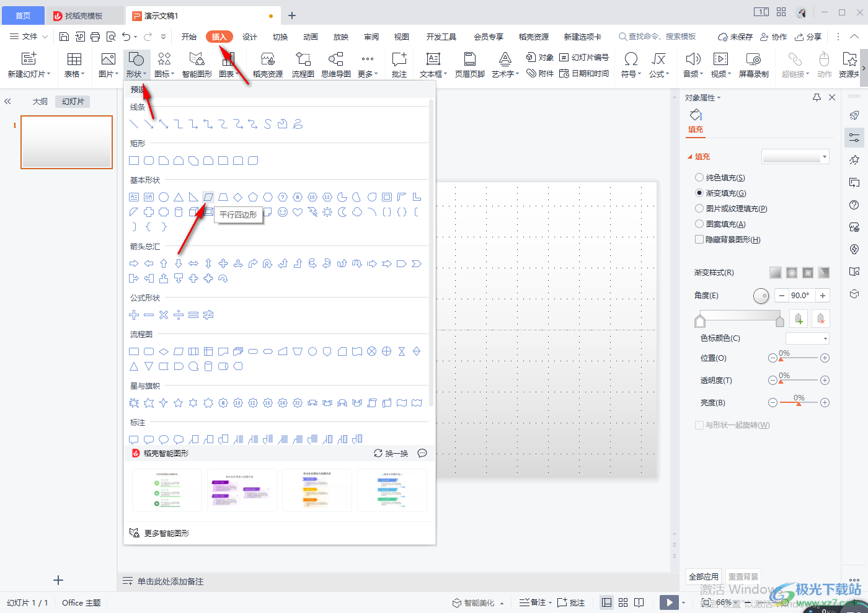Screen dimensions: 868x613
Task: Click the Save icon in quick toolbar
Action: [64, 37]
